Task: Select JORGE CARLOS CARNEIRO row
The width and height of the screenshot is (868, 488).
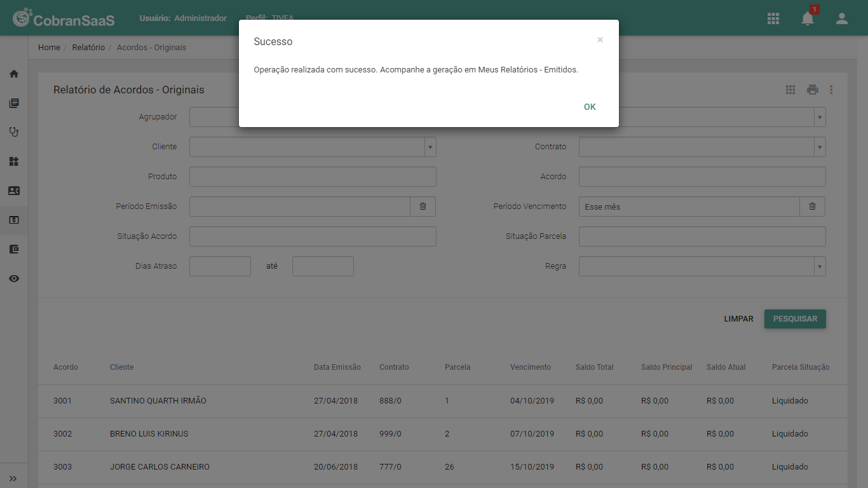Action: (x=443, y=467)
